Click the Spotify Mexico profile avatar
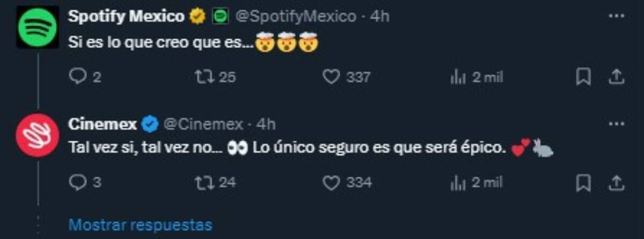Viewport: 644px width, 239px height. (x=37, y=27)
